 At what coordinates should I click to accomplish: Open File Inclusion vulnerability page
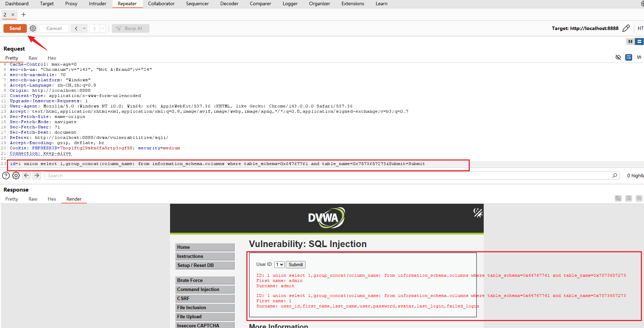pos(205,307)
